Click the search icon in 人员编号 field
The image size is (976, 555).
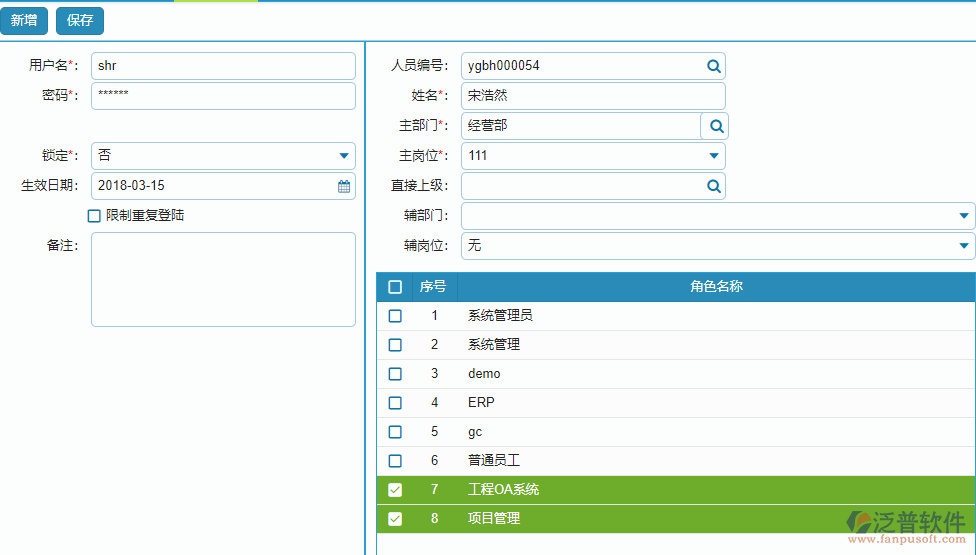pyautogui.click(x=714, y=66)
